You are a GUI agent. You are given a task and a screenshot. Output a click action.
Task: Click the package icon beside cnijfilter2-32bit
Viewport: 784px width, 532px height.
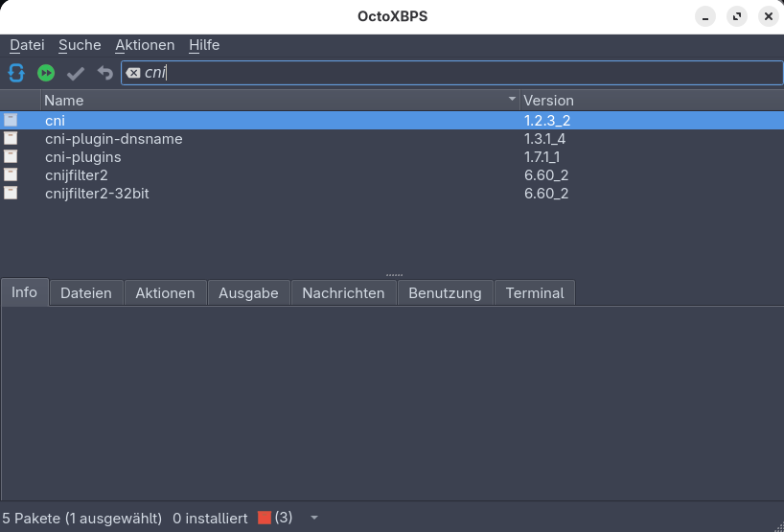11,193
